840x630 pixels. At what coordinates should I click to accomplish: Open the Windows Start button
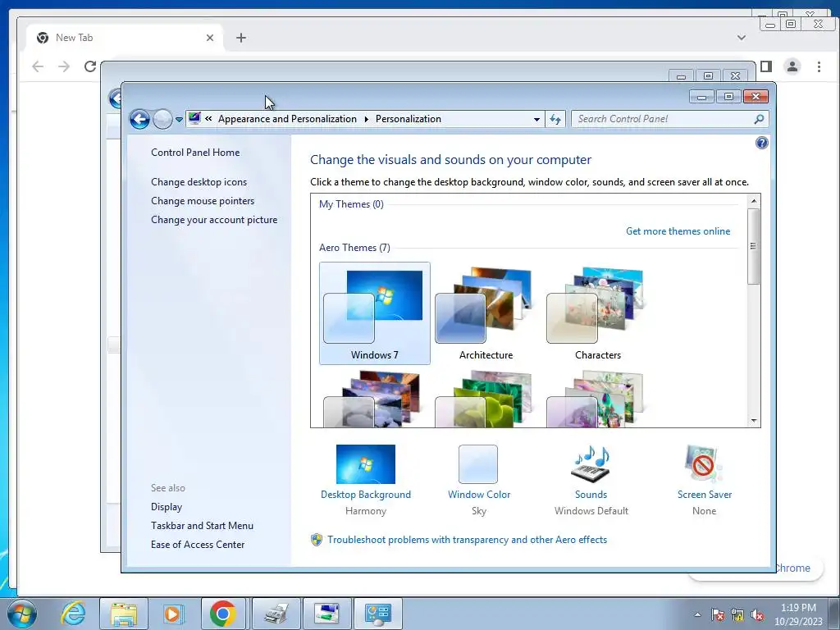click(22, 614)
